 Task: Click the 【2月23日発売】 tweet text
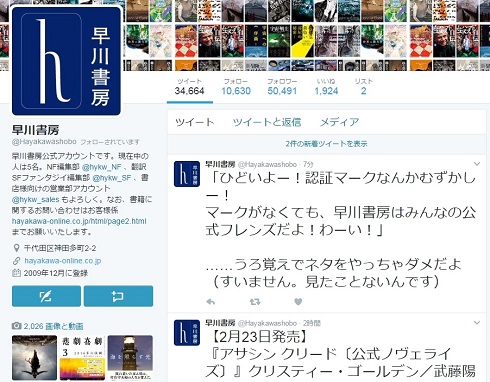(x=258, y=337)
